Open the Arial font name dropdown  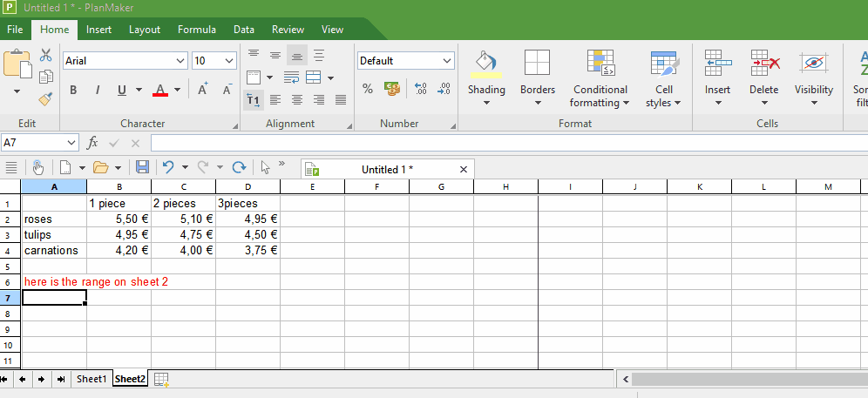[180, 61]
